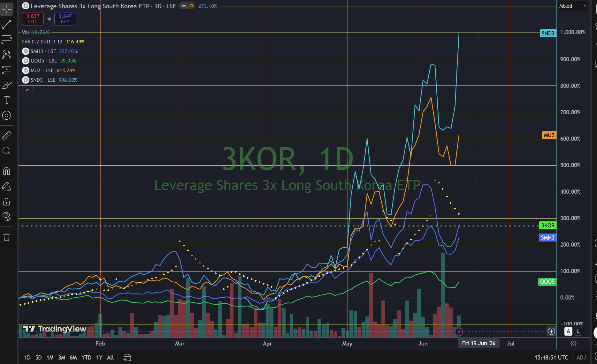The image size is (597, 364).
Task: Open the go to date calendar
Action: 127,358
